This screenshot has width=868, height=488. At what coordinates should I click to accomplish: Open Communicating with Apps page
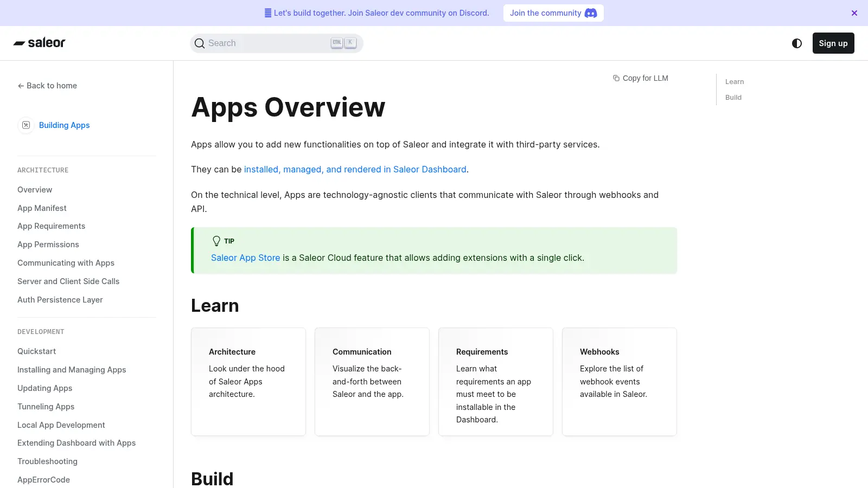click(x=66, y=263)
